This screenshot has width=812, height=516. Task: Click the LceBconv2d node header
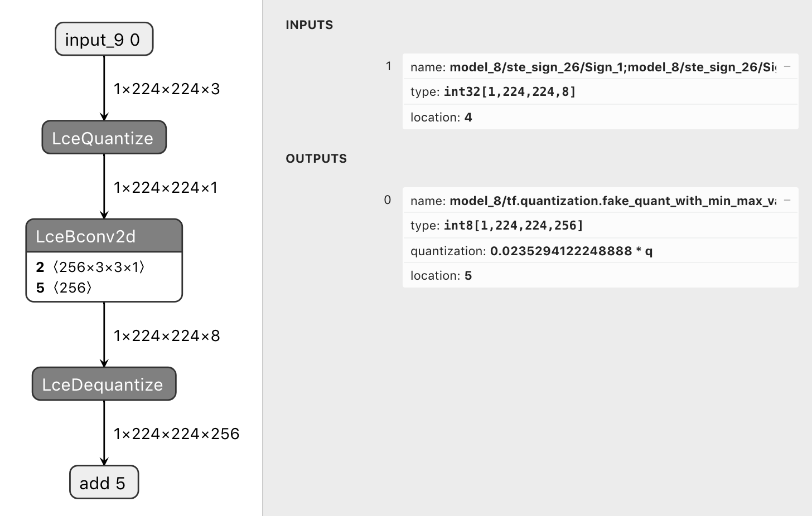click(x=104, y=236)
